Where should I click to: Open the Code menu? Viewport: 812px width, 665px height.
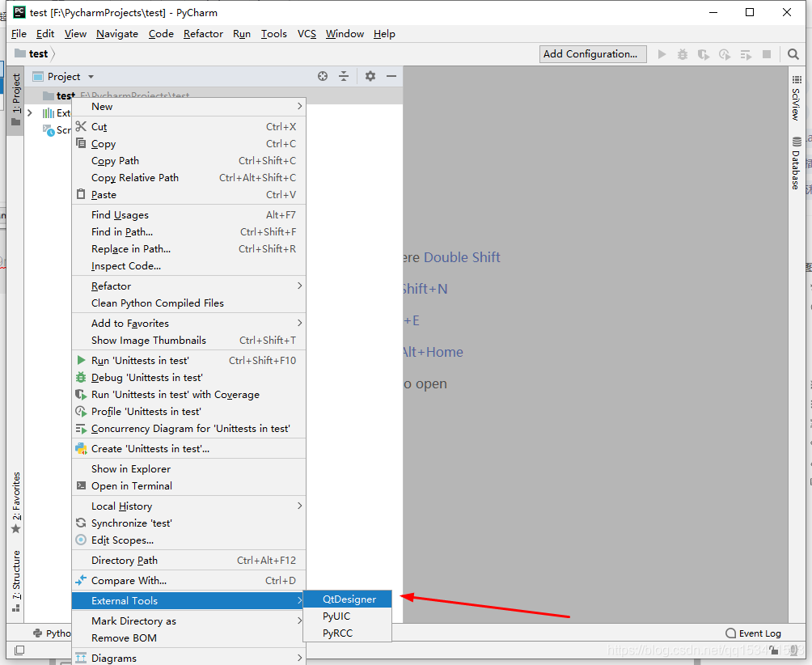coord(161,34)
